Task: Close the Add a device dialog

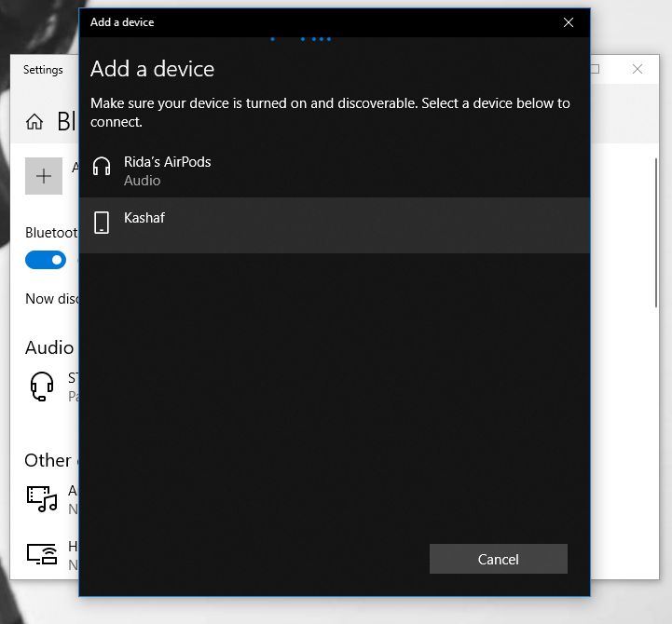Action: [x=569, y=22]
